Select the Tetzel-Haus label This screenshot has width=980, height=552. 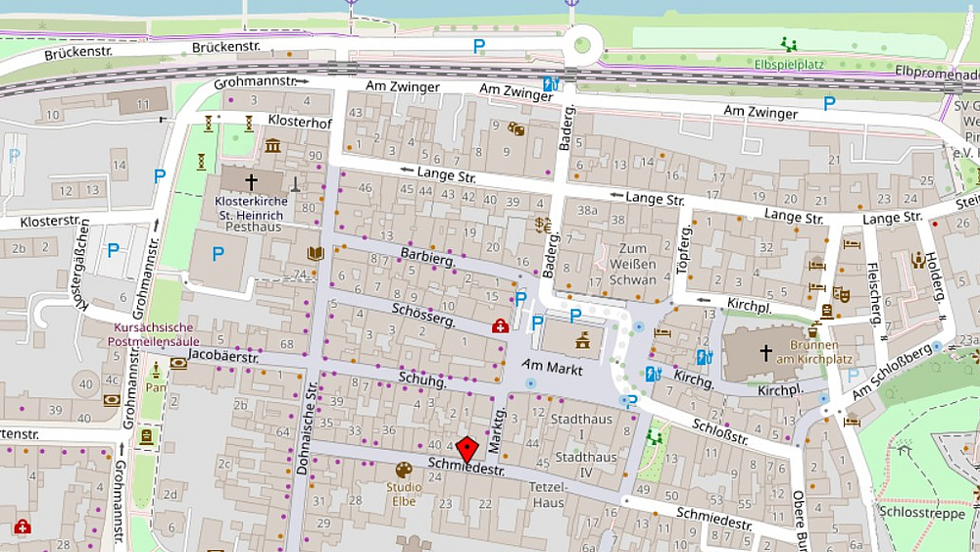click(548, 494)
